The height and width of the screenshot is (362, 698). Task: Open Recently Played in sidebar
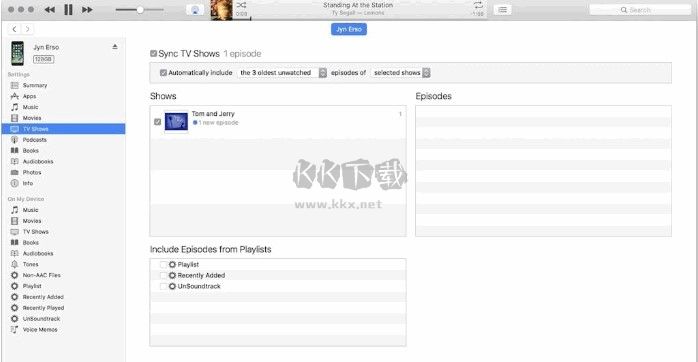(x=43, y=308)
